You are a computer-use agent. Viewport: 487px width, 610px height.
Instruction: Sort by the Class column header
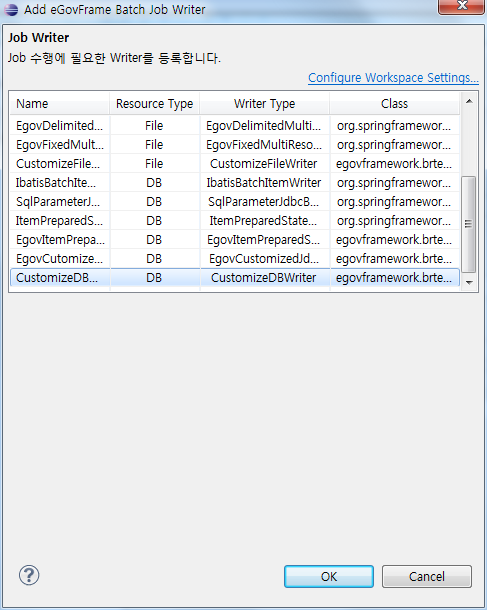(394, 103)
